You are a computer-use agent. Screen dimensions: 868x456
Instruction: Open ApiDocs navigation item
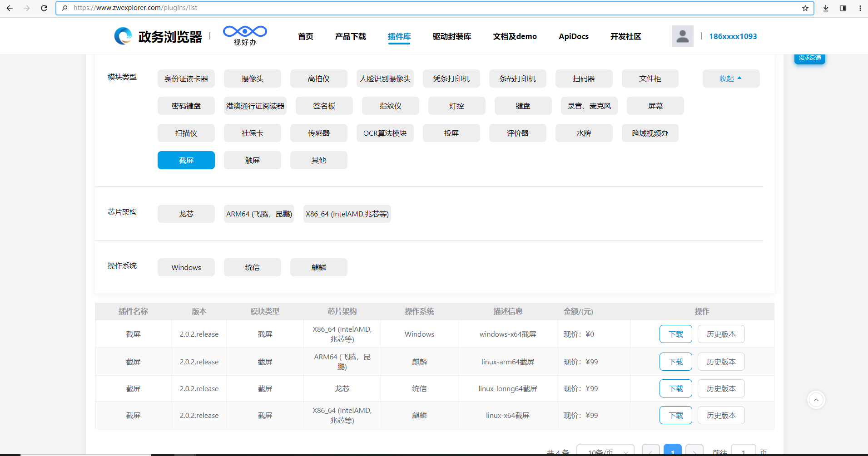click(573, 36)
